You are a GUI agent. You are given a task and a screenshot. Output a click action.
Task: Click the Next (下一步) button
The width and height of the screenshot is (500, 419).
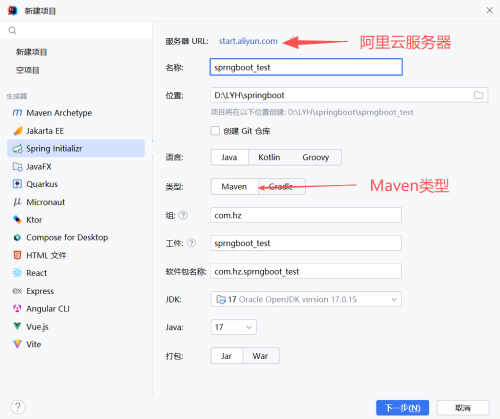coord(402,408)
